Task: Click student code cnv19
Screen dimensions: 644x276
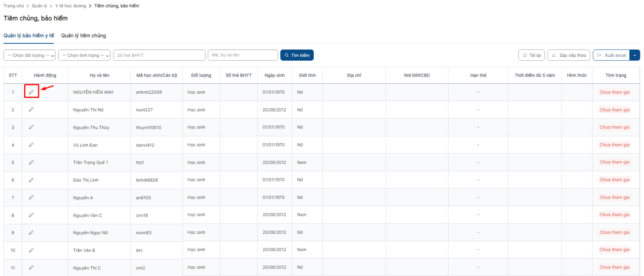Action: (142, 216)
